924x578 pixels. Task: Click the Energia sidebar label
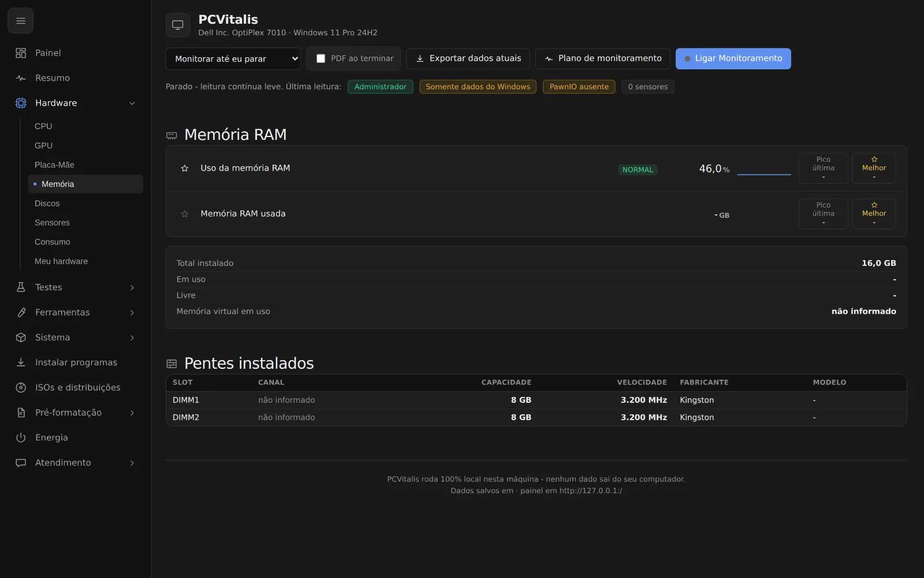[x=51, y=438]
